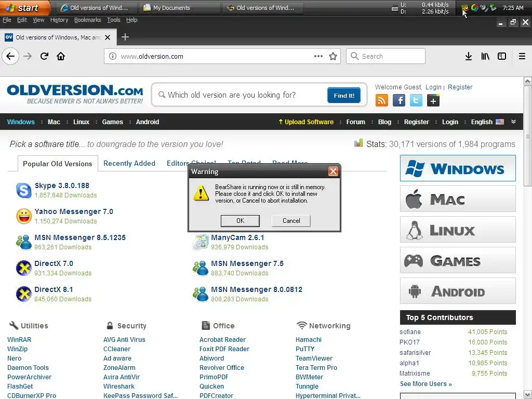Image resolution: width=532 pixels, height=399 pixels.
Task: Open the Acrobat Reader link under Office
Action: pyautogui.click(x=222, y=340)
